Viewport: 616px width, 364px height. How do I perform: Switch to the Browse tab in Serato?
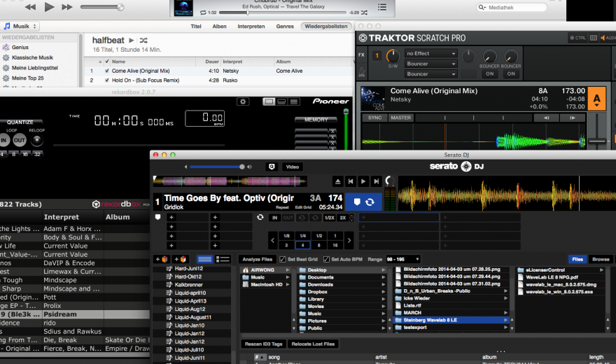pyautogui.click(x=601, y=259)
